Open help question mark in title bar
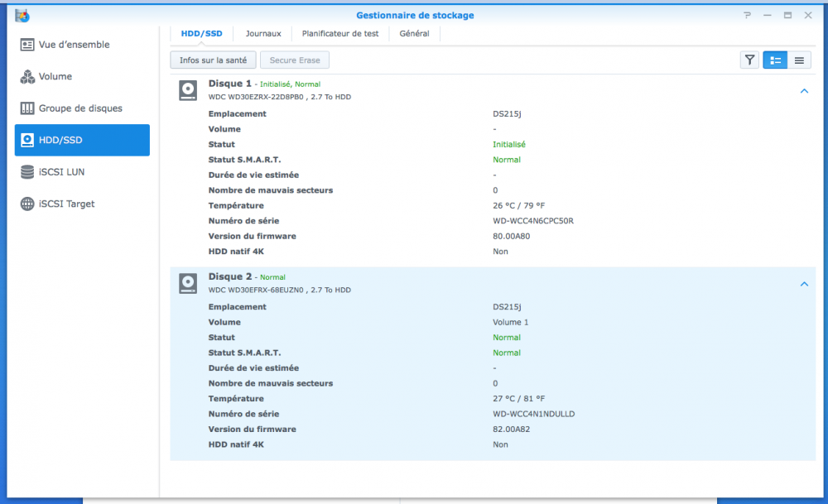This screenshot has height=504, width=828. coord(748,15)
